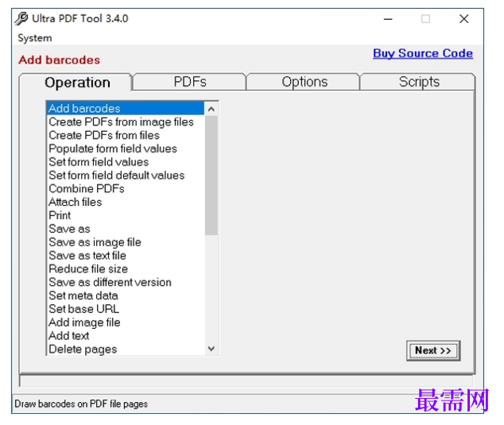This screenshot has width=504, height=425.
Task: Choose Set meta data
Action: (126, 296)
